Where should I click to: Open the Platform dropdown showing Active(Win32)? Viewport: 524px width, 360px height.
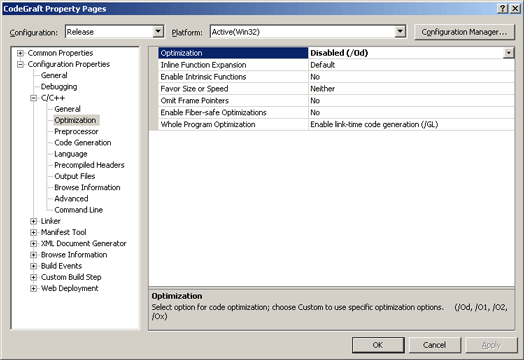point(400,32)
